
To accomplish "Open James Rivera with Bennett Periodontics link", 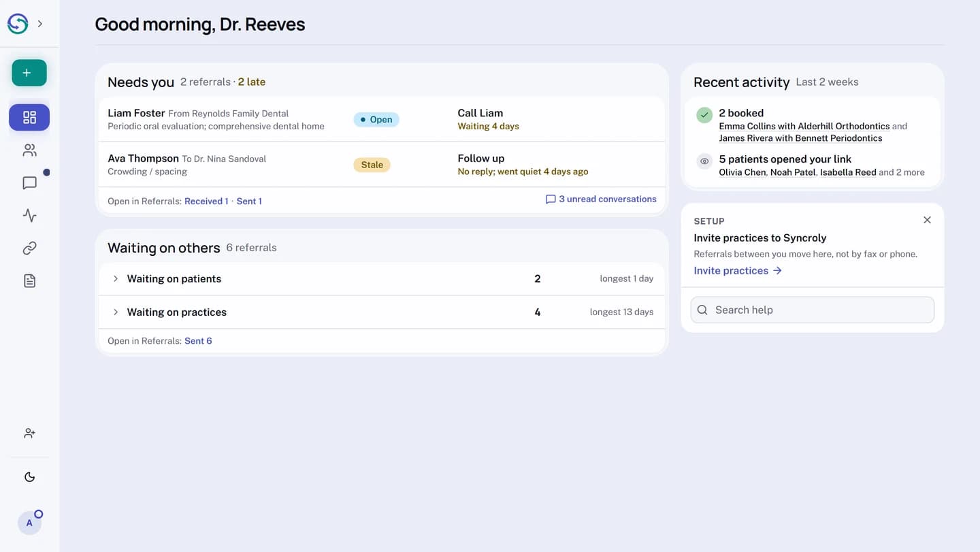I will 800,138.
